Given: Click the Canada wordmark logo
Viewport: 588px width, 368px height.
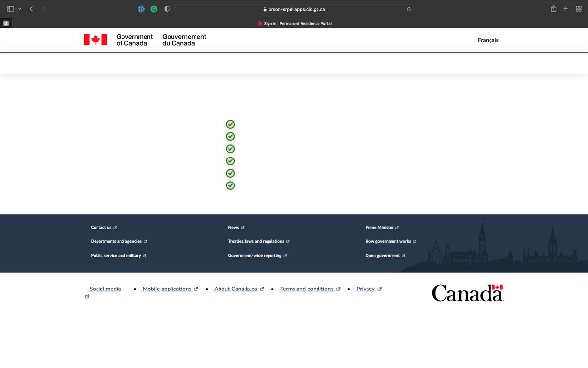Looking at the screenshot, I should [467, 293].
